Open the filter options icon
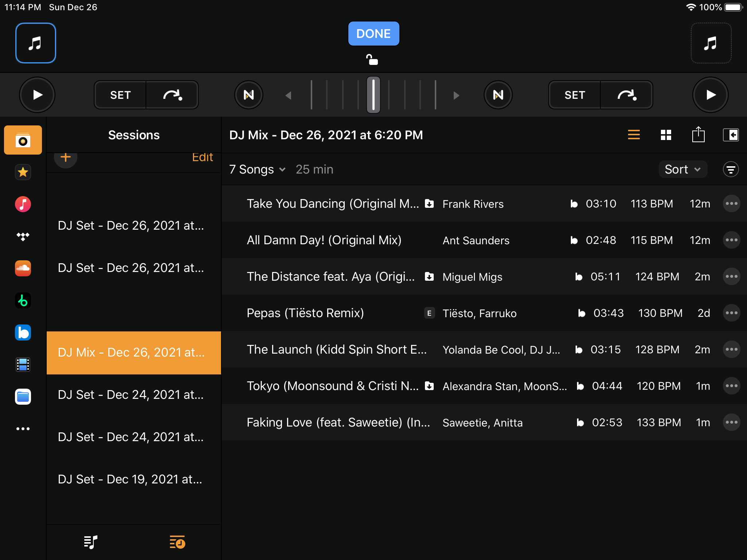The width and height of the screenshot is (747, 560). point(731,170)
